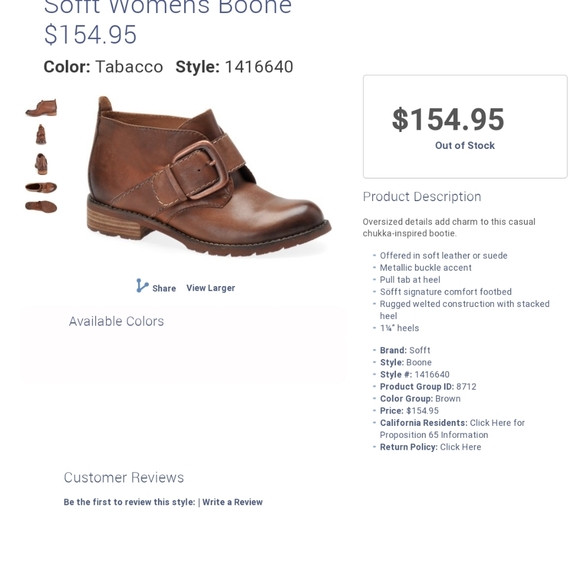Click the Product Description heading
This screenshot has height=580, width=580.
pos(422,196)
